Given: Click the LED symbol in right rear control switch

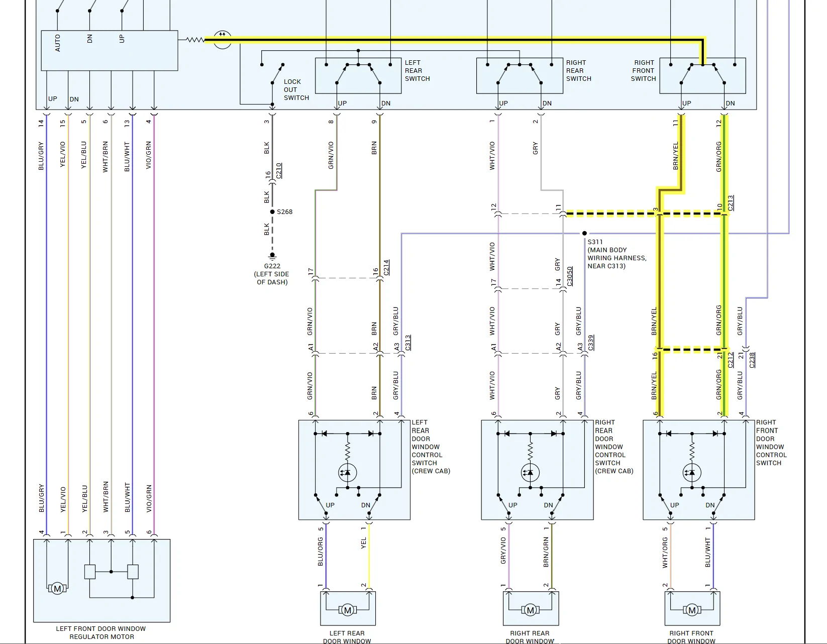Looking at the screenshot, I should 530,473.
